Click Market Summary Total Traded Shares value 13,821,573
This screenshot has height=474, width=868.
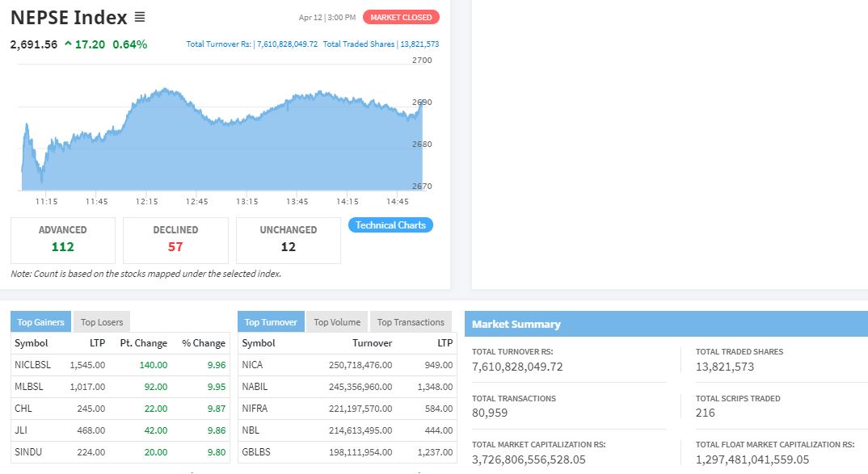click(x=725, y=366)
